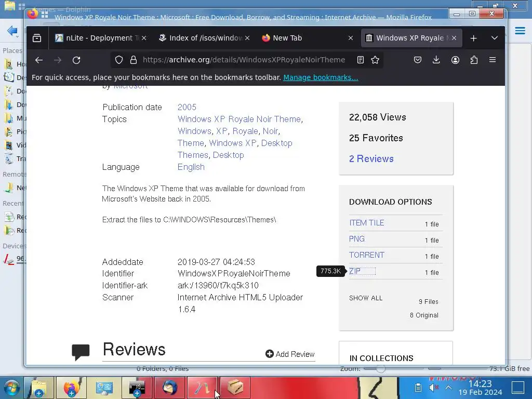Click Dolphin's back arrow button
The image size is (532, 399).
coord(12,31)
